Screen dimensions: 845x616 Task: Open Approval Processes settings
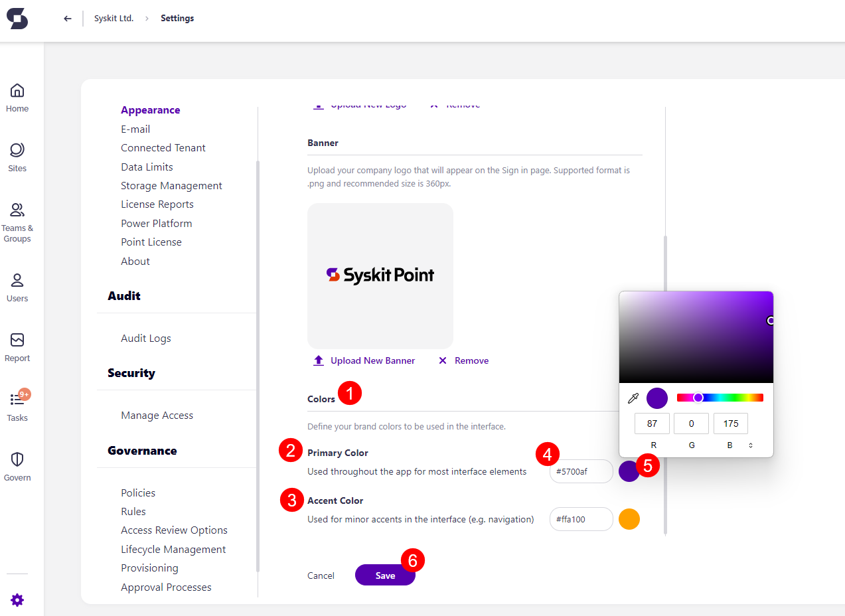coord(166,587)
